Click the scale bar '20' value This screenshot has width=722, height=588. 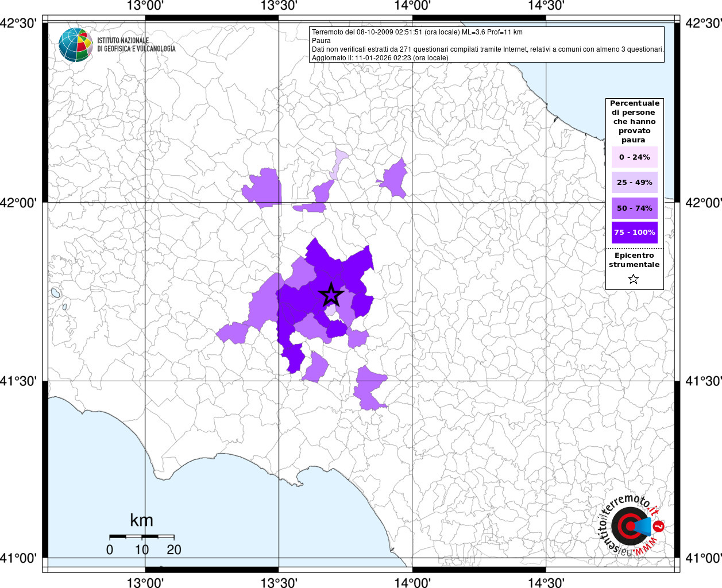pos(173,550)
